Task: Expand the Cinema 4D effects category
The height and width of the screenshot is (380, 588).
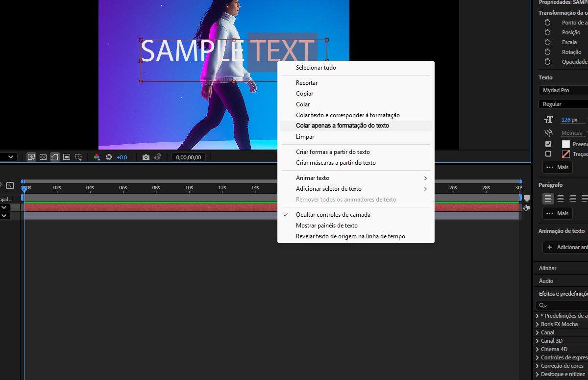Action: [x=554, y=349]
